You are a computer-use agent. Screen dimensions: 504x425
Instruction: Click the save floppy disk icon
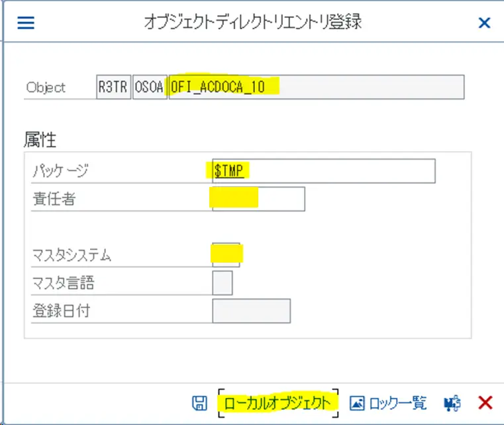(x=199, y=403)
